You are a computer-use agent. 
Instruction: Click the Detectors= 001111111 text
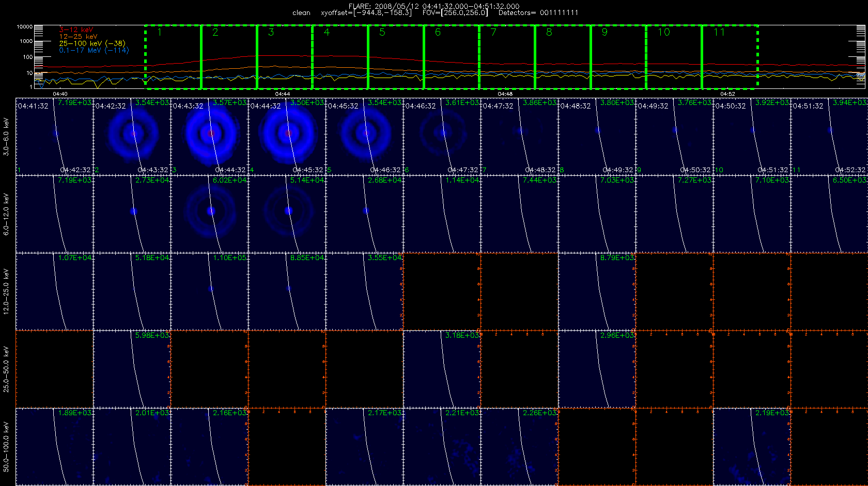pyautogui.click(x=538, y=13)
